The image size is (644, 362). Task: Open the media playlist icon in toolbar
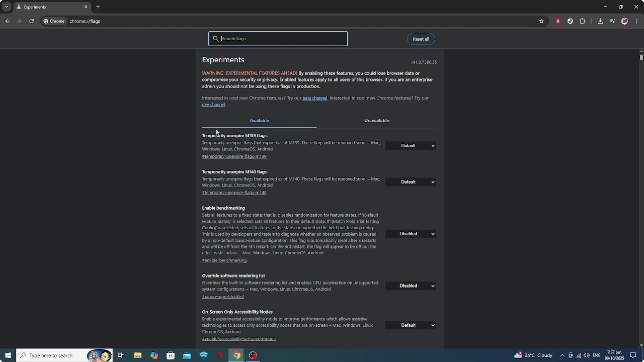point(612,21)
